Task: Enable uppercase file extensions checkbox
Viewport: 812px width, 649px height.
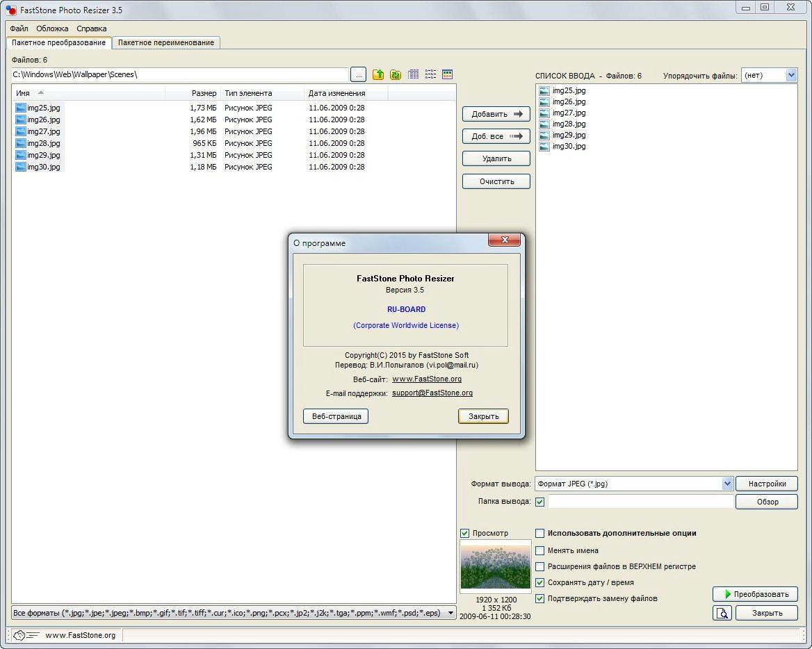Action: tap(539, 567)
